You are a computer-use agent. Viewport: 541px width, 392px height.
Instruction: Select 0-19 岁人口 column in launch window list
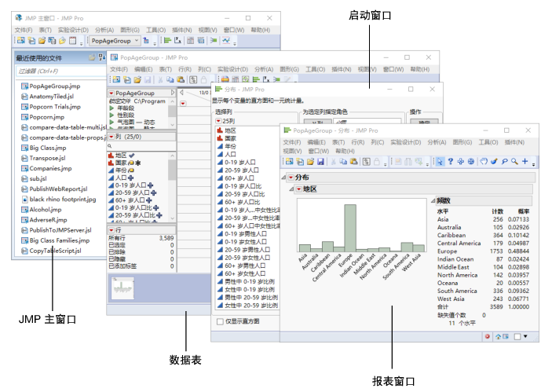coord(239,162)
